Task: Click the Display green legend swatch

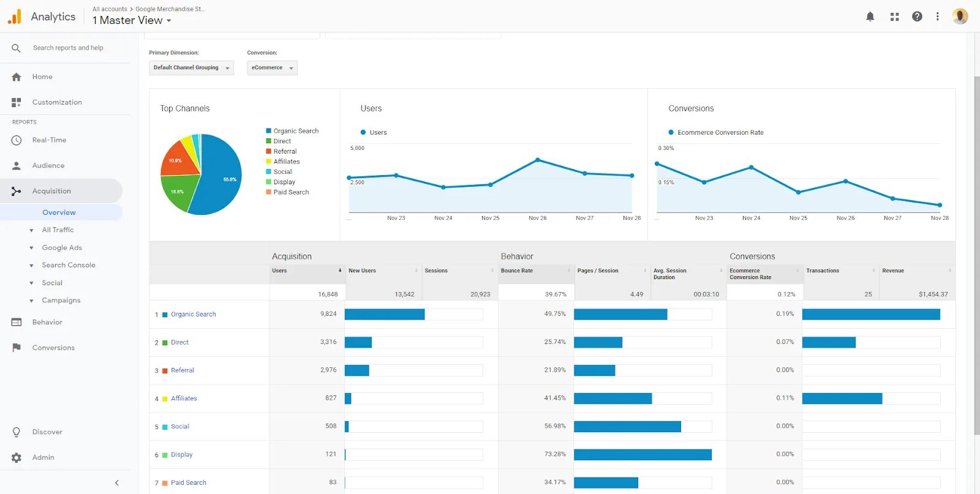Action: click(268, 182)
